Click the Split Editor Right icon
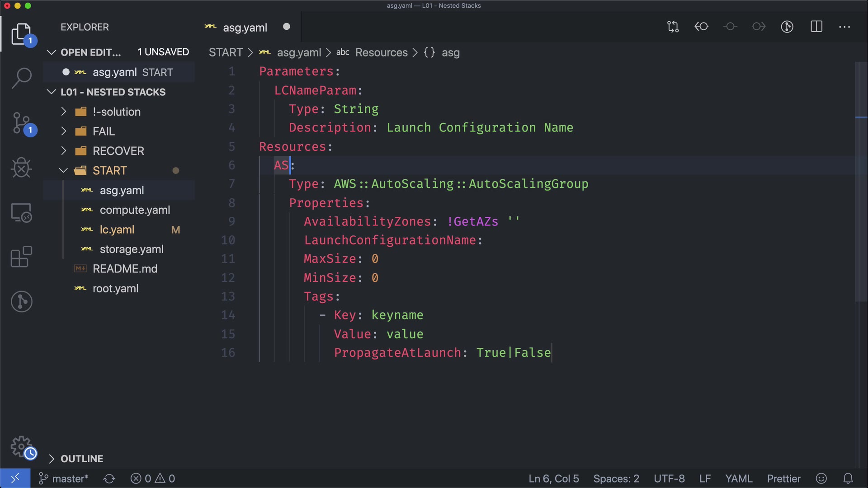This screenshot has height=488, width=868. point(816,27)
